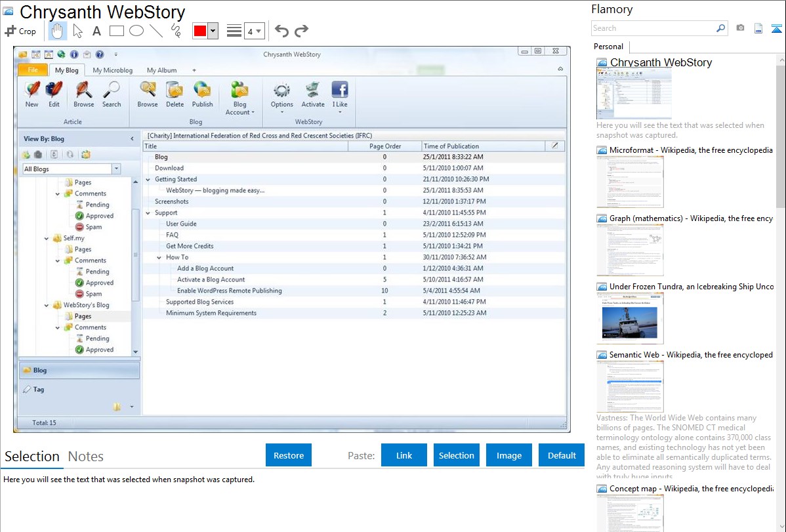The height and width of the screenshot is (532, 786).
Task: Click the Tag navigation pane button
Action: click(79, 389)
